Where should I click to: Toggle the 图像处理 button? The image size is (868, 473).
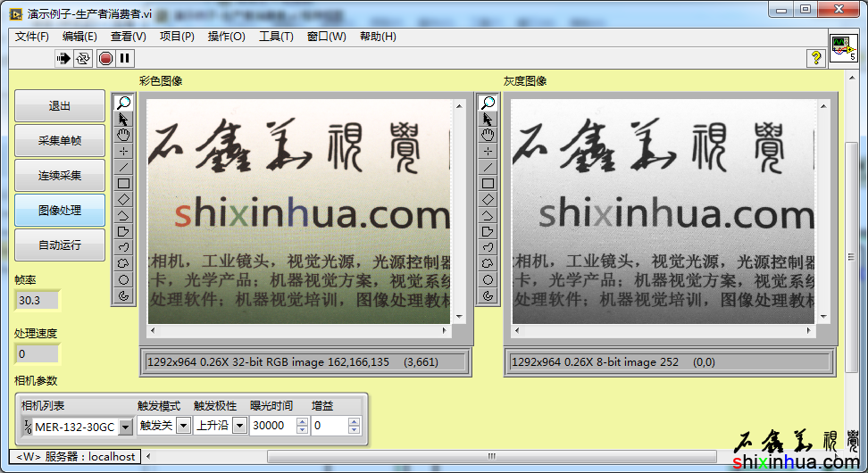59,211
